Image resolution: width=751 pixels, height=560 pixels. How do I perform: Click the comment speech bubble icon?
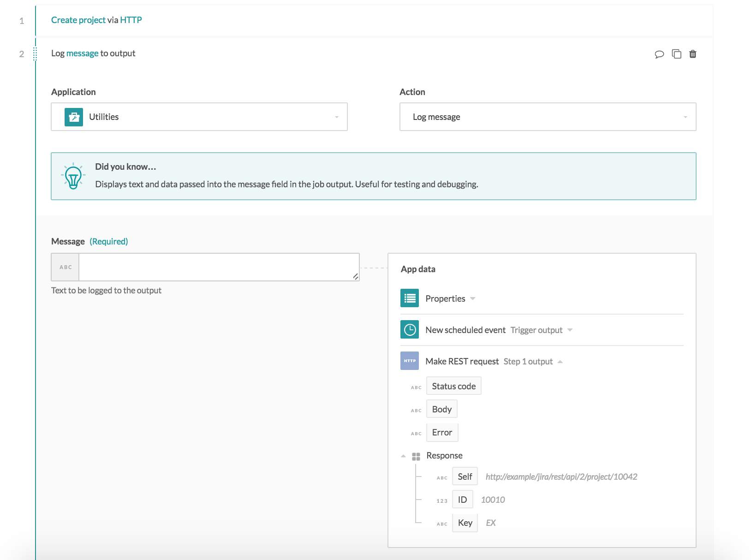[x=659, y=54]
